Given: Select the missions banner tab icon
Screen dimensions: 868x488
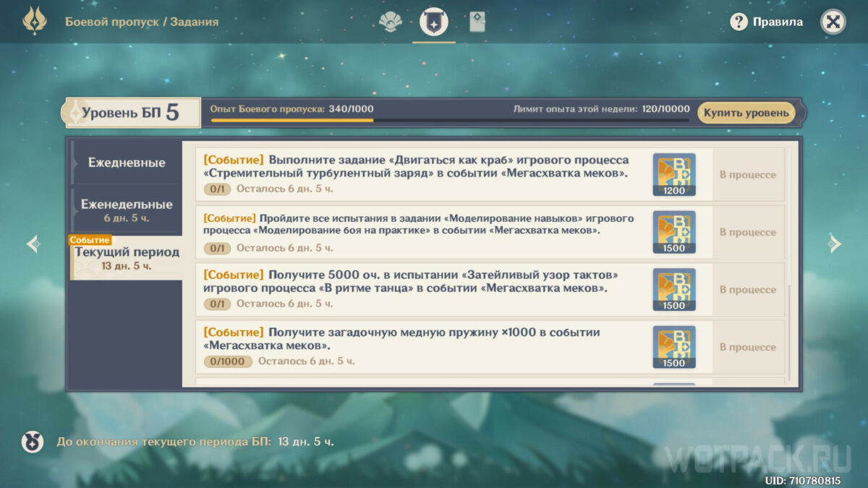Looking at the screenshot, I should point(434,22).
